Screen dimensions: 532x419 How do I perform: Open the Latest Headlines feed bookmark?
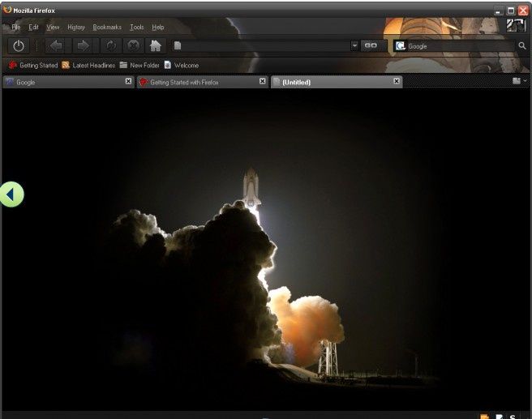(88, 65)
